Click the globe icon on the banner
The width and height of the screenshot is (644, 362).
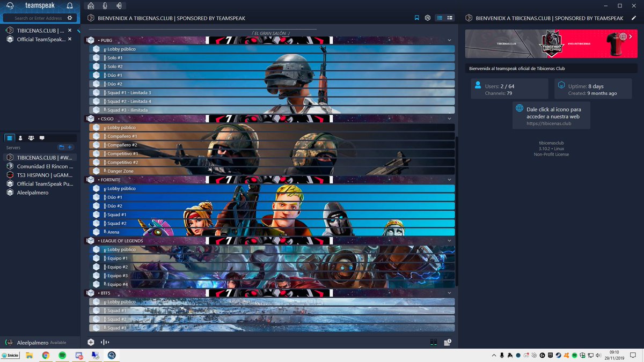coord(623,37)
